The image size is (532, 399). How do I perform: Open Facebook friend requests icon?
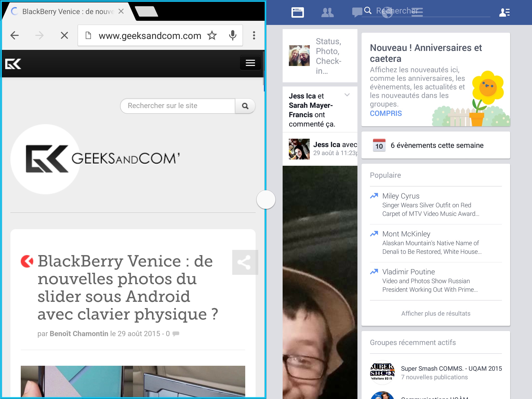pos(327,12)
